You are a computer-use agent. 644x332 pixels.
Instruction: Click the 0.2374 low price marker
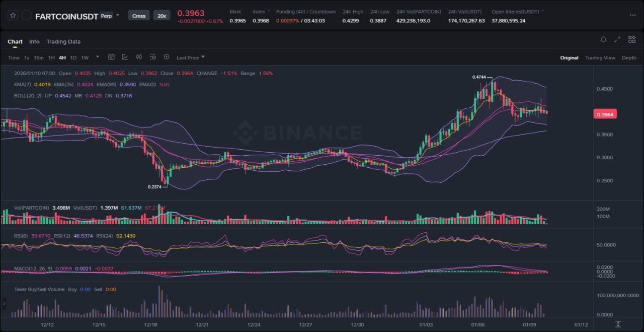point(154,187)
